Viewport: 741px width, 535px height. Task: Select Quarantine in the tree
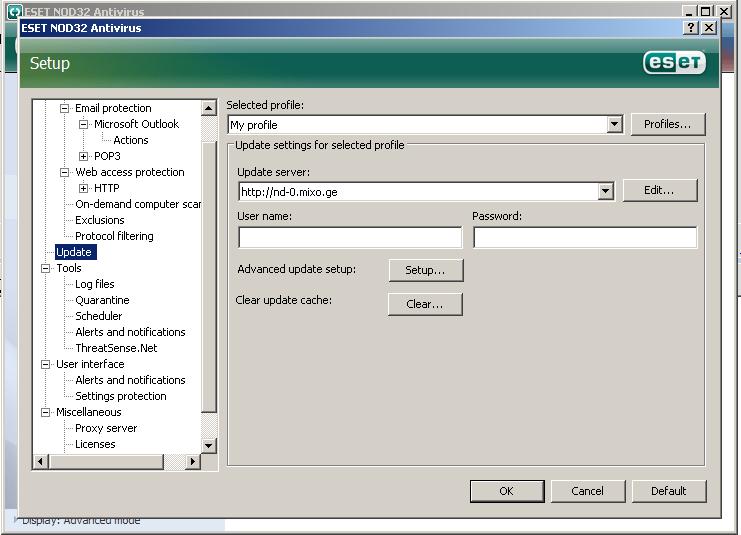click(x=102, y=300)
